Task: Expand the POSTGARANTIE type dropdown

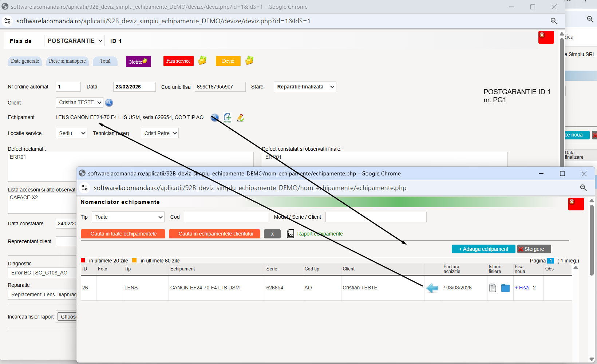Action: coord(74,41)
